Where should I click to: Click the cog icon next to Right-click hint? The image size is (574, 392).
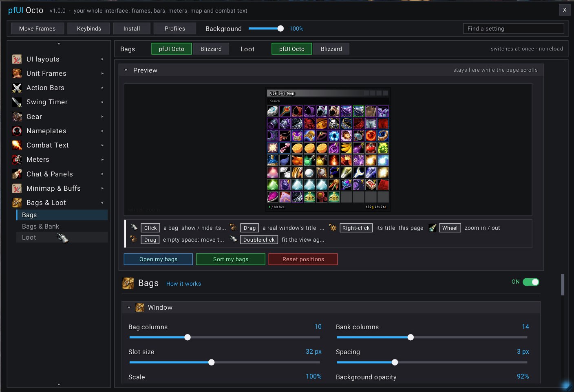pyautogui.click(x=333, y=228)
